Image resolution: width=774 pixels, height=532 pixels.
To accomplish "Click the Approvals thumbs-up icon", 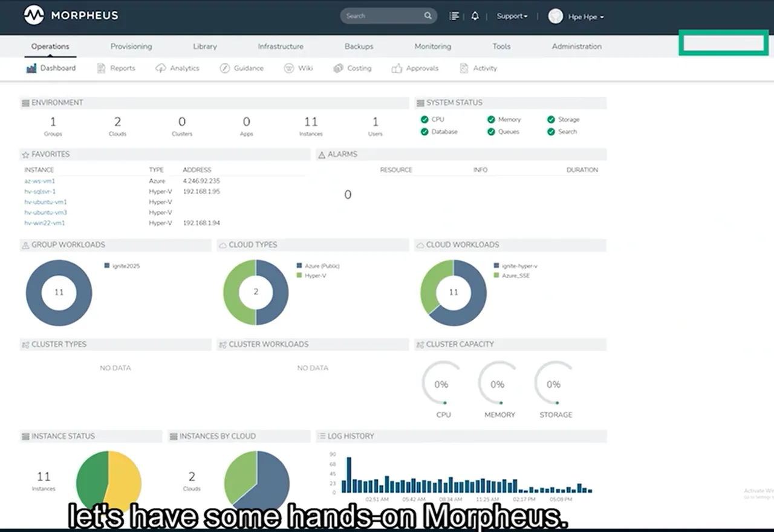I will coord(397,68).
